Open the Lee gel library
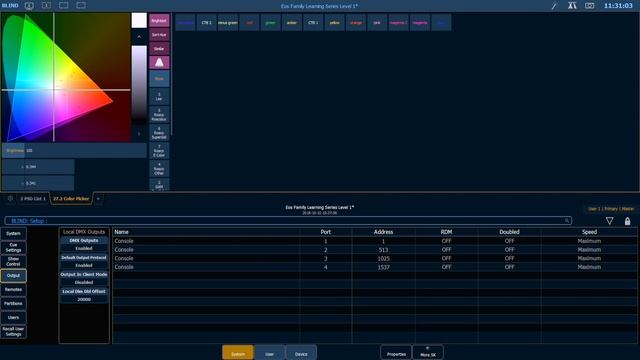This screenshot has height=360, width=640. (159, 97)
